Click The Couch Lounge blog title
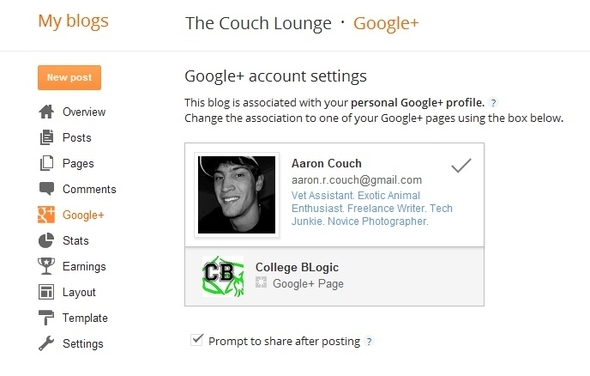 259,23
